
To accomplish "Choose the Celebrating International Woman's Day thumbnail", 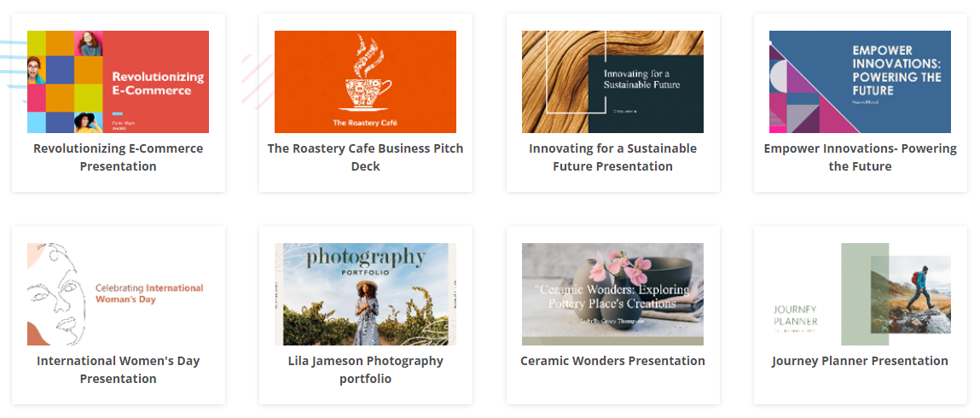I will coord(118,294).
